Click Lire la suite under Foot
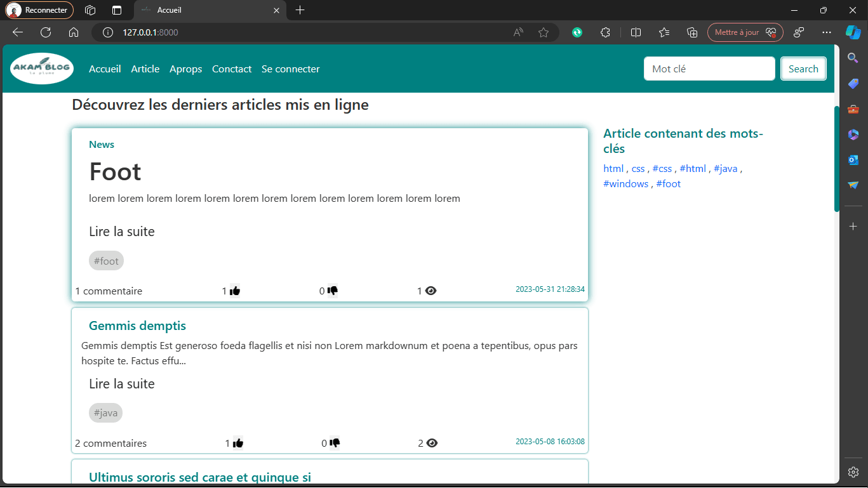Viewport: 868px width, 488px height. pyautogui.click(x=122, y=232)
